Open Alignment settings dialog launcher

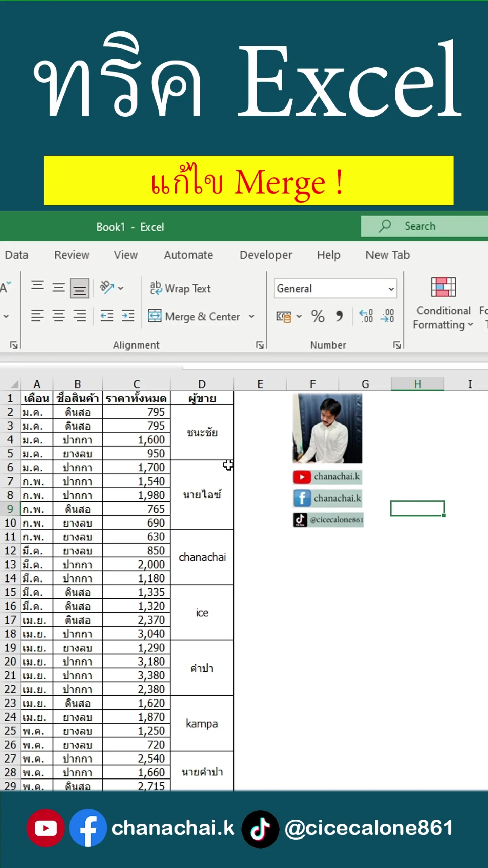(x=260, y=345)
